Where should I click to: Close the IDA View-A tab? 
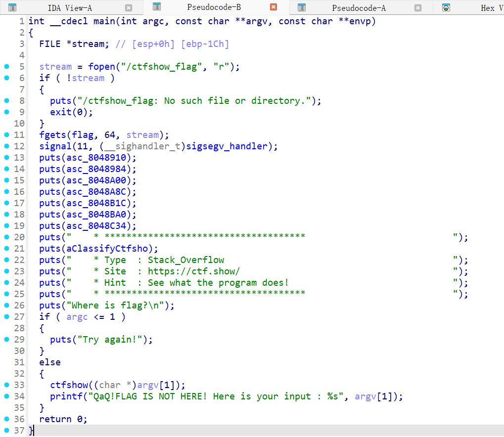click(x=129, y=8)
